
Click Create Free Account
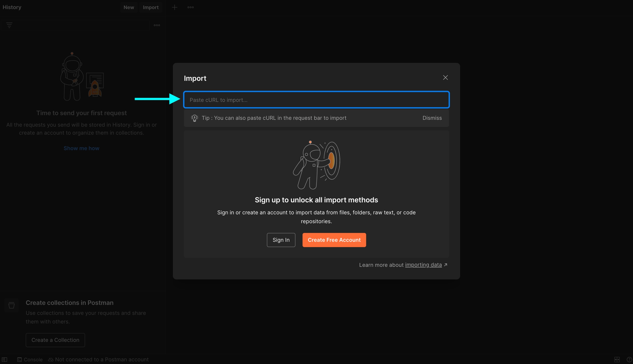(334, 240)
